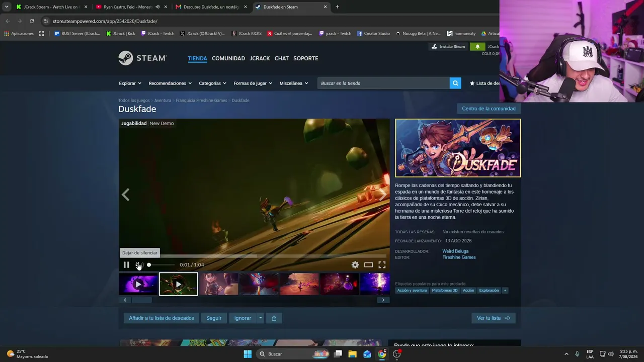The width and height of the screenshot is (644, 362).
Task: Reload the page in Chrome
Action: pyautogui.click(x=32, y=21)
